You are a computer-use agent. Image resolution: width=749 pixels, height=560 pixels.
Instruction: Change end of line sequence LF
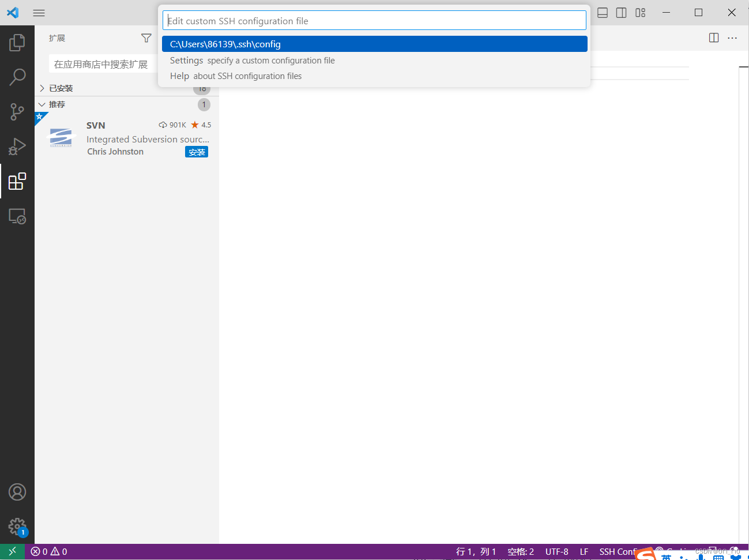[584, 551]
